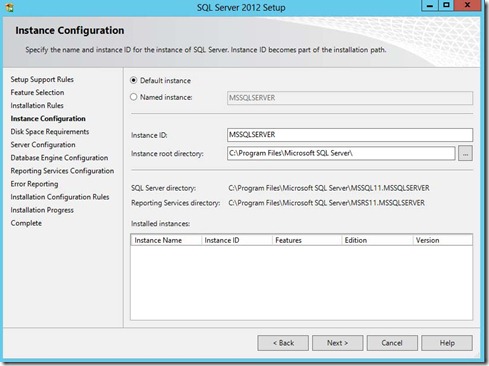The height and width of the screenshot is (366, 489).
Task: Select Installation Configuration Rules step
Action: [60, 197]
